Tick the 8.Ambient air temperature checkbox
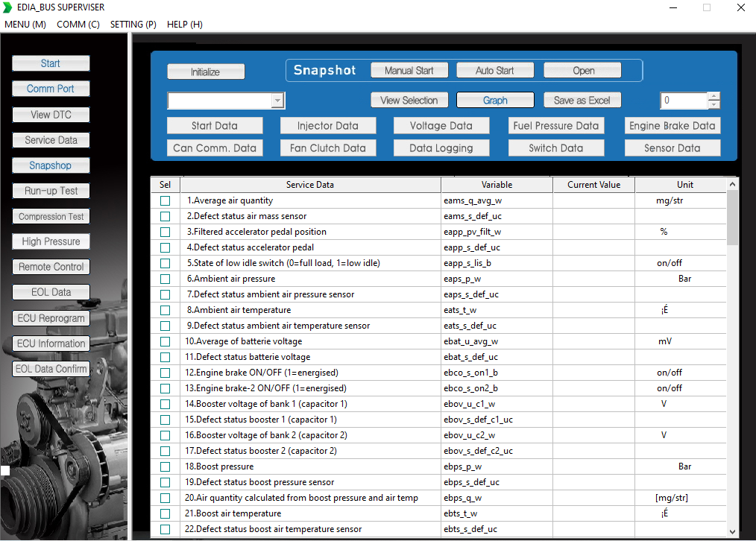The image size is (756, 541). [166, 310]
